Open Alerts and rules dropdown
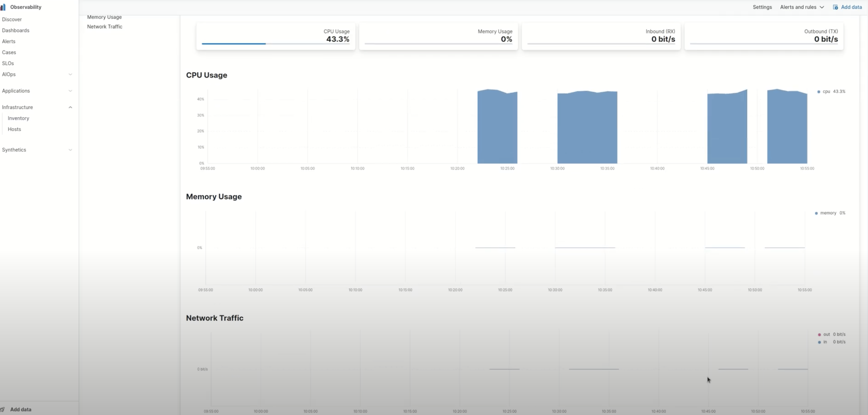The width and height of the screenshot is (868, 415). coord(802,7)
